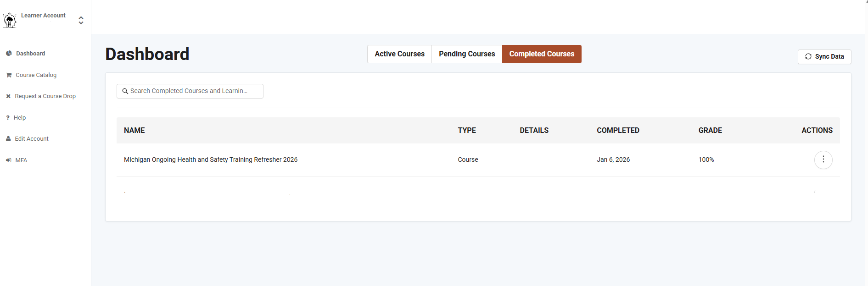Viewport: 868px width, 286px height.
Task: Open the three-dot actions menu for the Michigan course
Action: [x=823, y=159]
